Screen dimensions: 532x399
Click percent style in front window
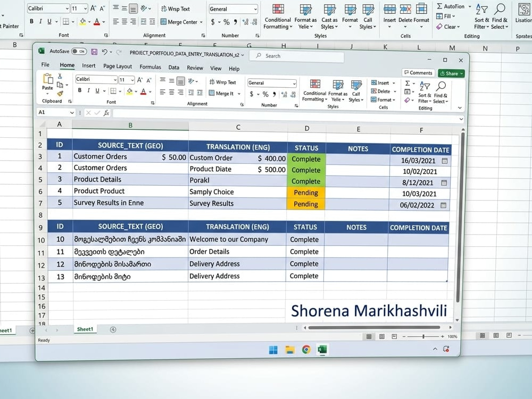tap(265, 94)
